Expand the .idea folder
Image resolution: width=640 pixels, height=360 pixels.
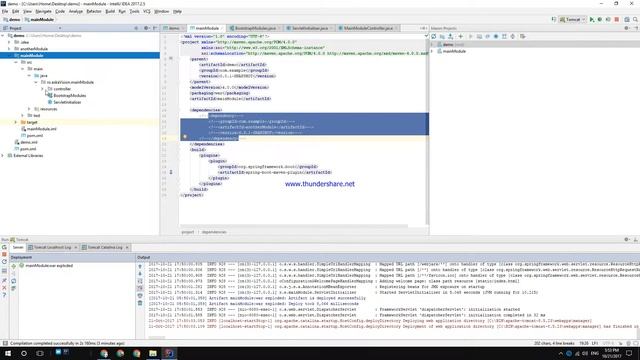9,42
